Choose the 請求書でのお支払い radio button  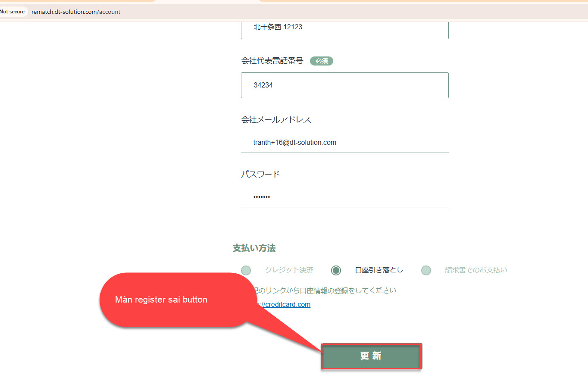click(x=426, y=270)
